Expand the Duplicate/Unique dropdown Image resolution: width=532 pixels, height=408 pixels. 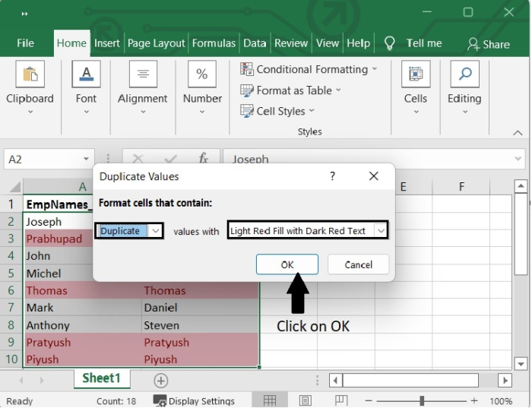(x=156, y=231)
